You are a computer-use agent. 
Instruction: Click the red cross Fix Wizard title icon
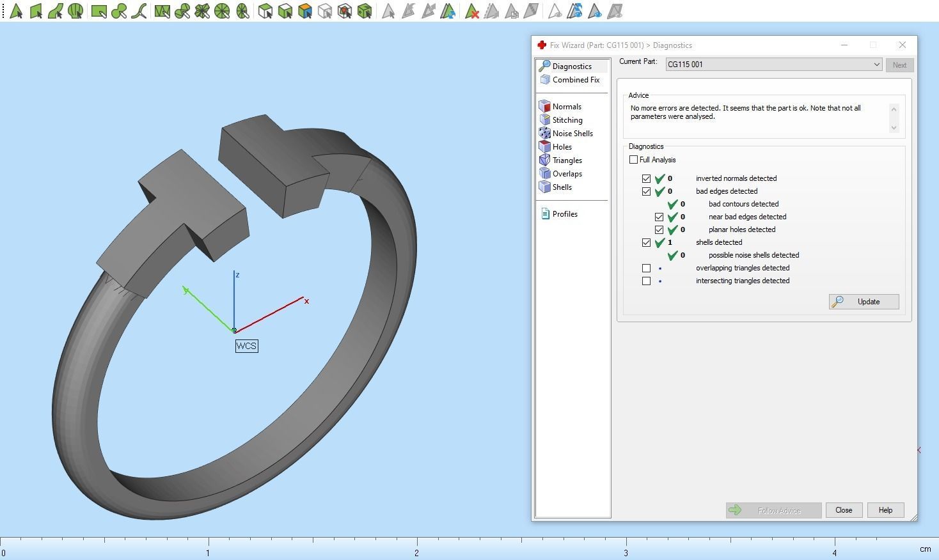[542, 45]
